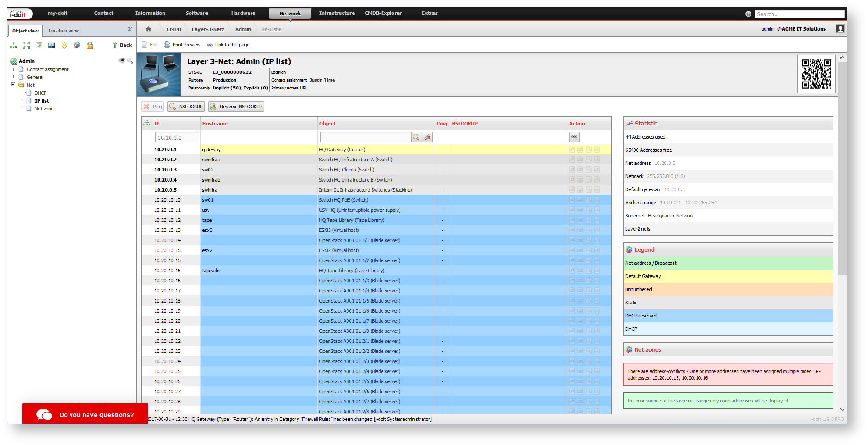The height and width of the screenshot is (445, 868).
Task: Open Do you have questions chat
Action: coord(85,414)
